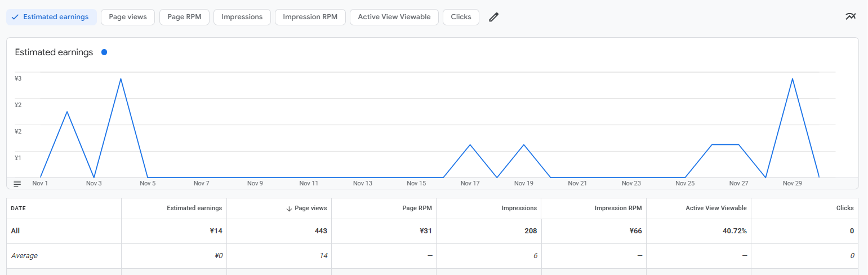This screenshot has width=868, height=275.
Task: Click the blue Estimated earnings legend dot
Action: click(x=104, y=52)
